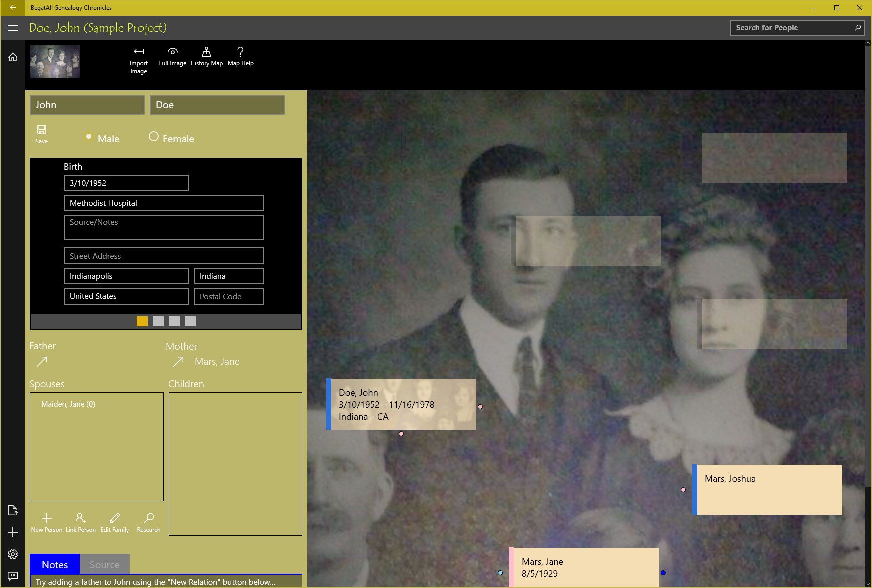
Task: Click the last name field Doe
Action: tap(217, 105)
